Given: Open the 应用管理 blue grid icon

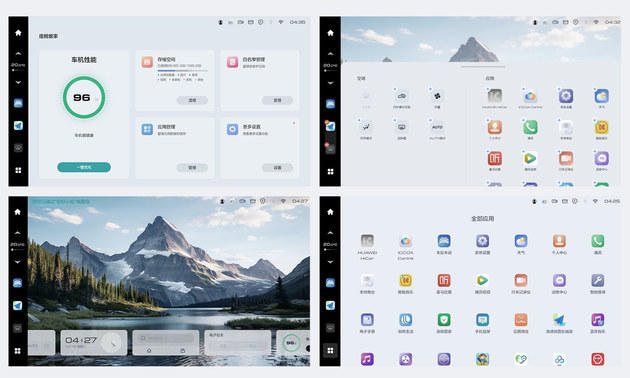Looking at the screenshot, I should [147, 129].
